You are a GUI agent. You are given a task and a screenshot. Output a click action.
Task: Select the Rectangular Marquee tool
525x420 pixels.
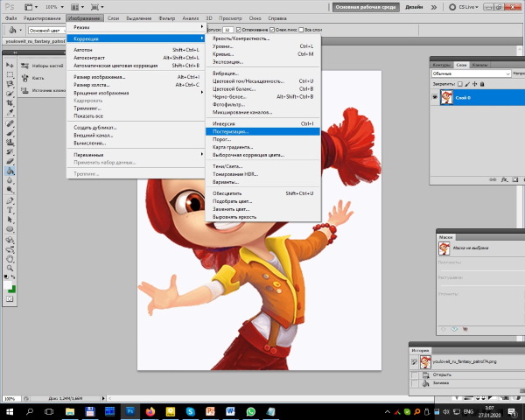point(10,74)
